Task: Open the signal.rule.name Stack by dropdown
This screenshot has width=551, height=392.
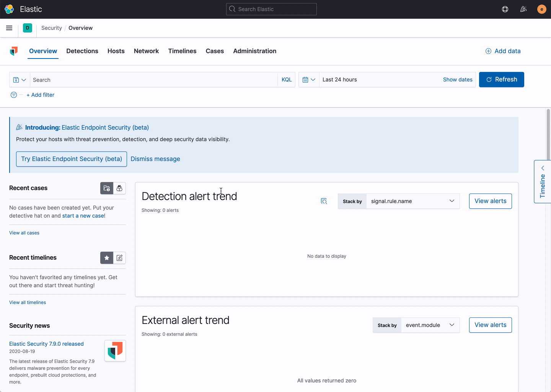Action: (412, 201)
